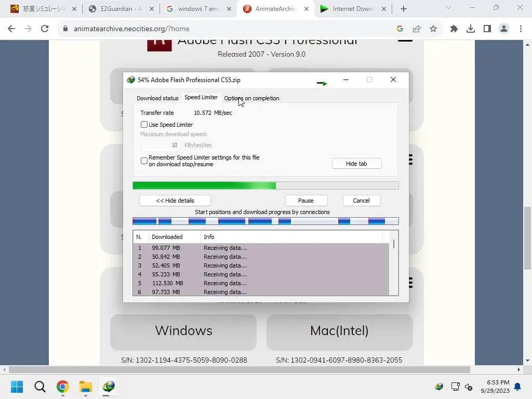The image size is (532, 399).
Task: Close the windows 7 emu tab
Action: (229, 9)
